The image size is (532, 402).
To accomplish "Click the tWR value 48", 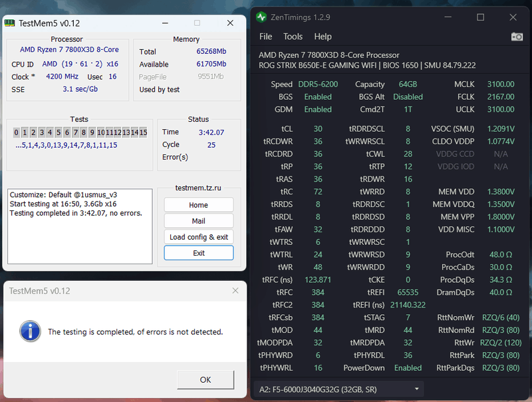I will pyautogui.click(x=318, y=267).
